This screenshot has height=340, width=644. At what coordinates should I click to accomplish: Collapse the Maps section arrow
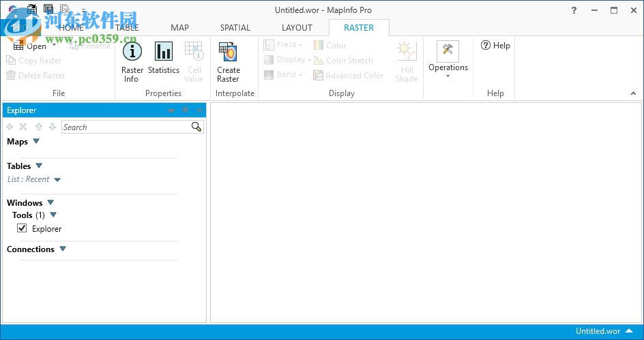point(36,141)
